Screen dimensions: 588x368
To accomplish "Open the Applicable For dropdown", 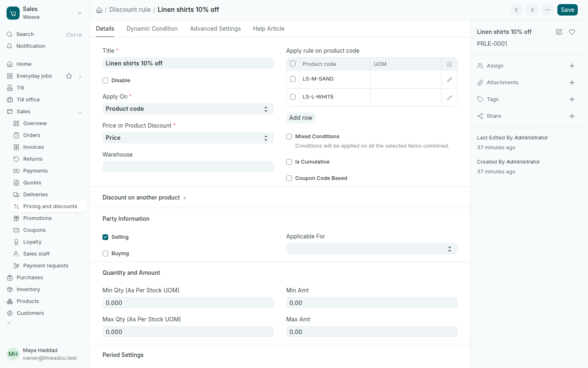I will tap(372, 249).
